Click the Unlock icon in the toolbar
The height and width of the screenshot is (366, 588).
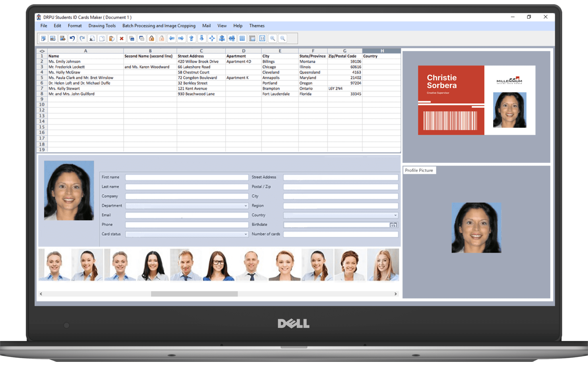(x=161, y=38)
